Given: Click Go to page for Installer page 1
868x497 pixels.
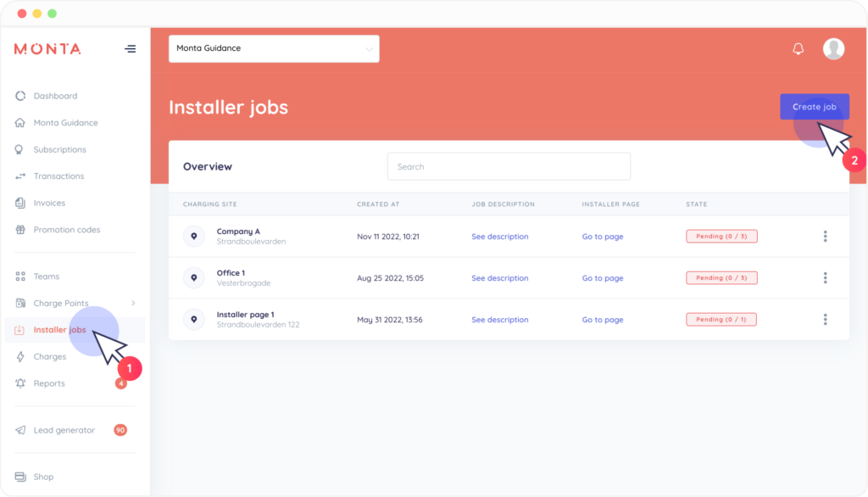Looking at the screenshot, I should click(603, 319).
